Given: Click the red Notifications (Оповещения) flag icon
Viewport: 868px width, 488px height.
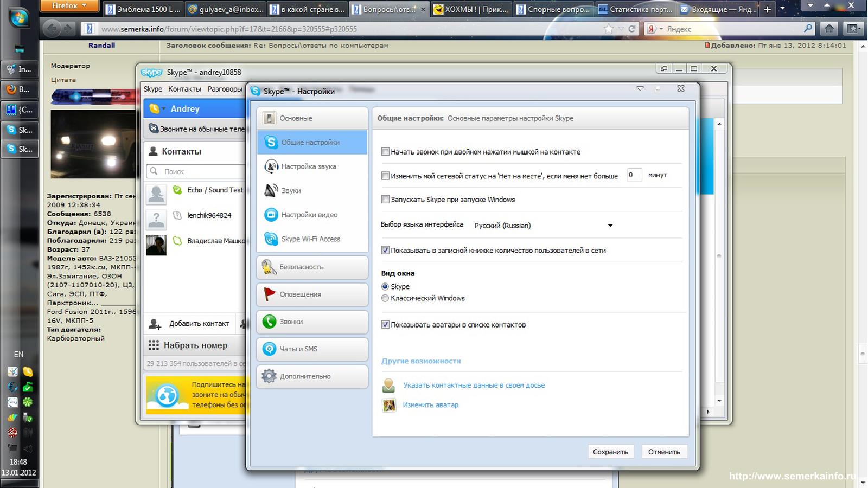Looking at the screenshot, I should click(269, 294).
